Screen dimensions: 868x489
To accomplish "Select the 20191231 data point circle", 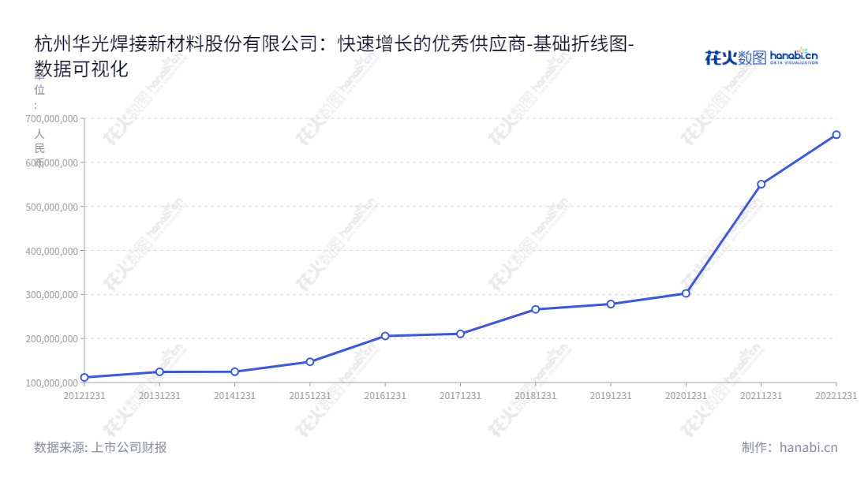I will pyautogui.click(x=609, y=303).
